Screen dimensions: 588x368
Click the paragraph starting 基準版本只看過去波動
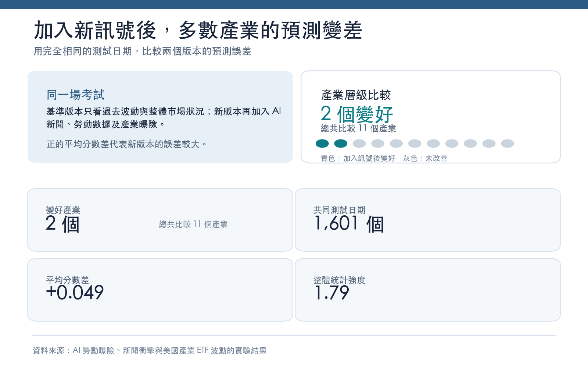click(x=164, y=118)
